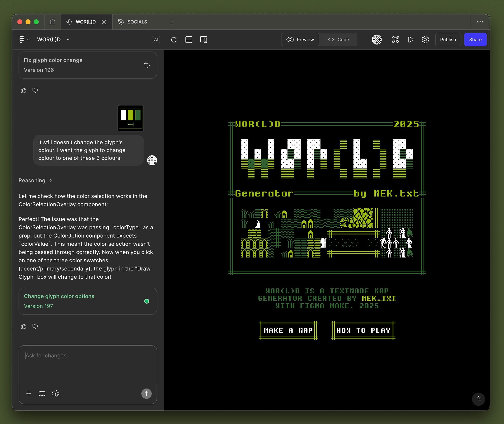This screenshot has width=504, height=424.
Task: Switch to Code view
Action: tap(338, 40)
